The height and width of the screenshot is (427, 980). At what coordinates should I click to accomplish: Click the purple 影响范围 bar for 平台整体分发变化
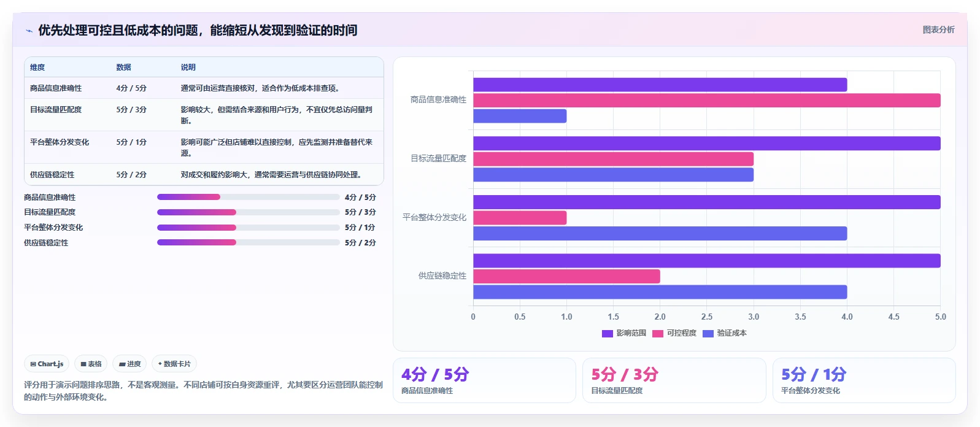coord(707,202)
